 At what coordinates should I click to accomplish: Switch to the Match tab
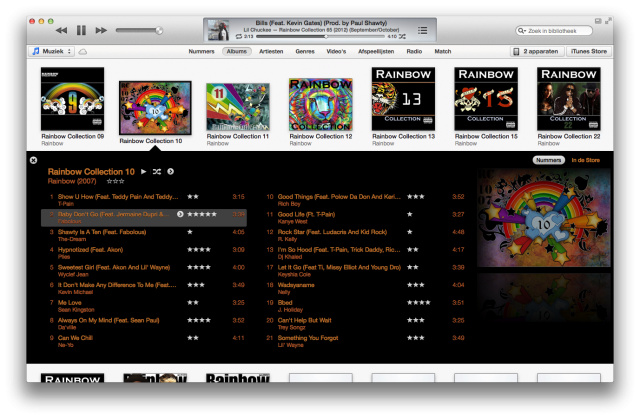tap(442, 51)
